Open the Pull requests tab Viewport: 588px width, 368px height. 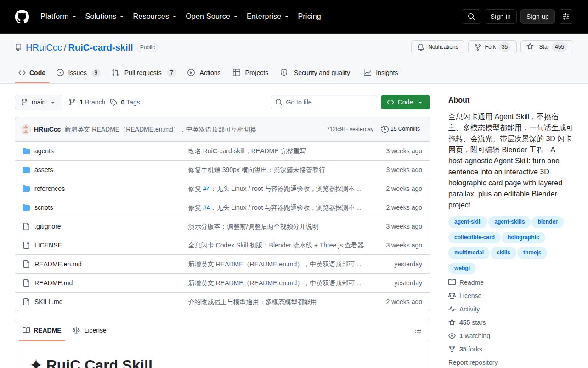(x=144, y=73)
